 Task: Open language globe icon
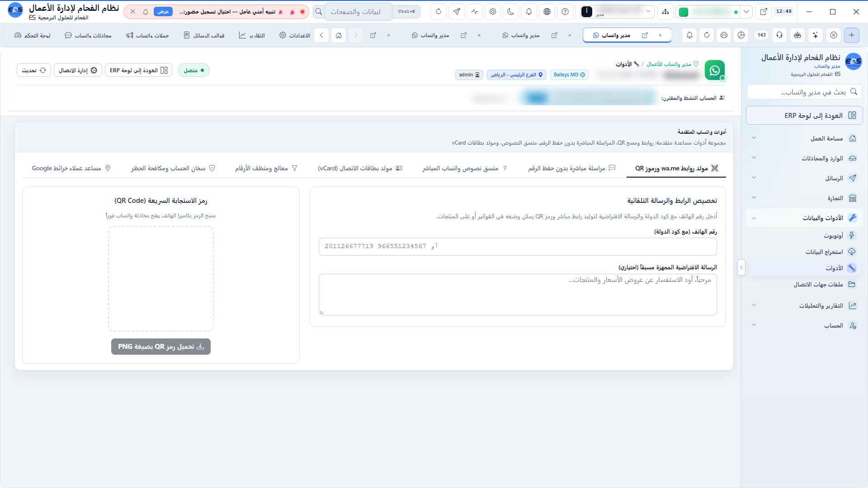(x=547, y=12)
